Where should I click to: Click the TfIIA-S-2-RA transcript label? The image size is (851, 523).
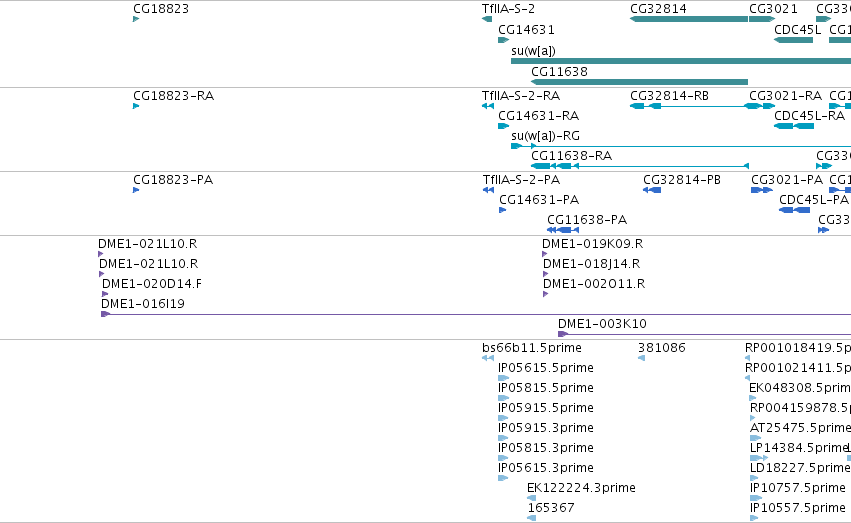(520, 96)
